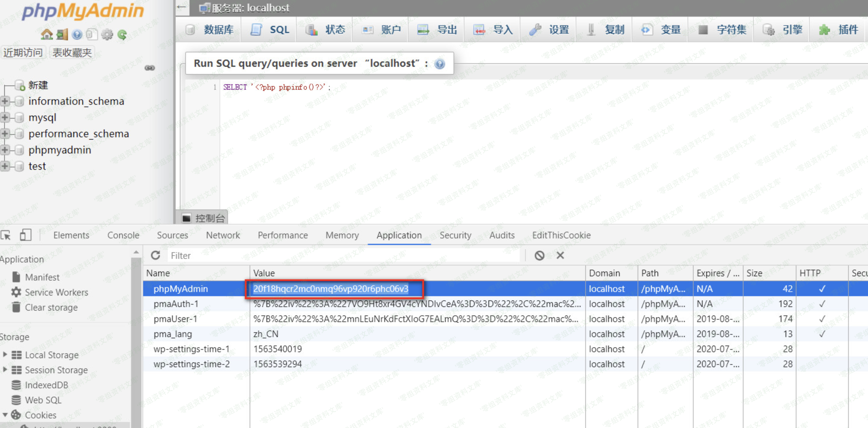Click the navigation panel settings gear

tap(107, 34)
